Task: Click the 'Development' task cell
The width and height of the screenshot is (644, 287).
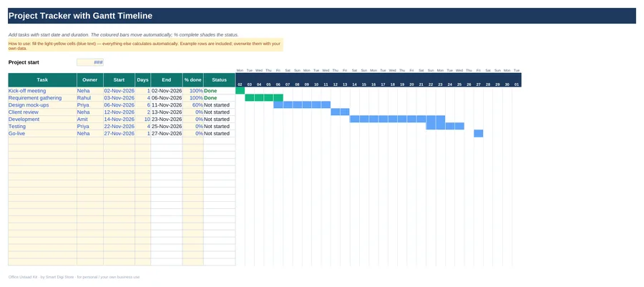Action: click(42, 120)
